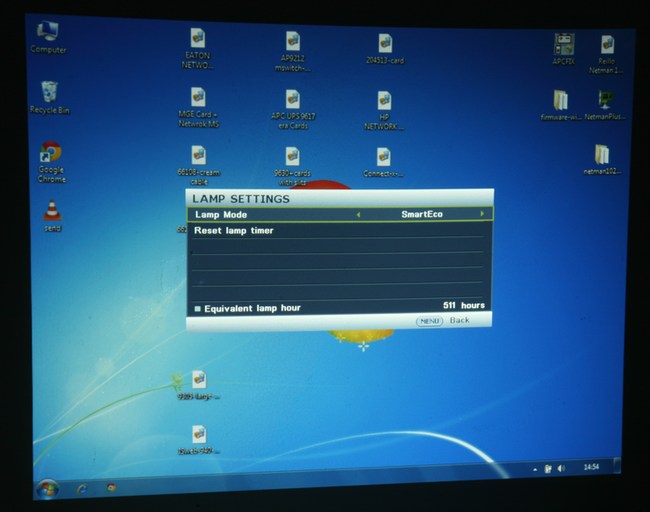
Task: Switch Lamp Mode with the right arrow
Action: pos(482,214)
